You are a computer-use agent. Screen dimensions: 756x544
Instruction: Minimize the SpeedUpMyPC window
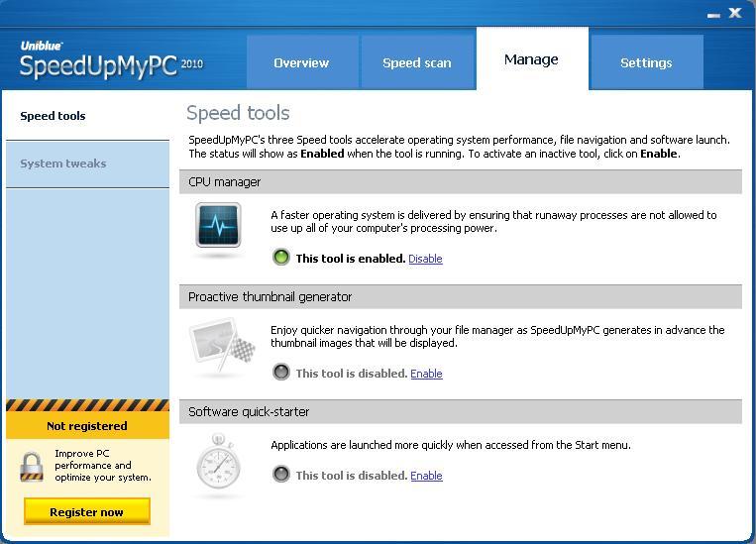pyautogui.click(x=713, y=15)
